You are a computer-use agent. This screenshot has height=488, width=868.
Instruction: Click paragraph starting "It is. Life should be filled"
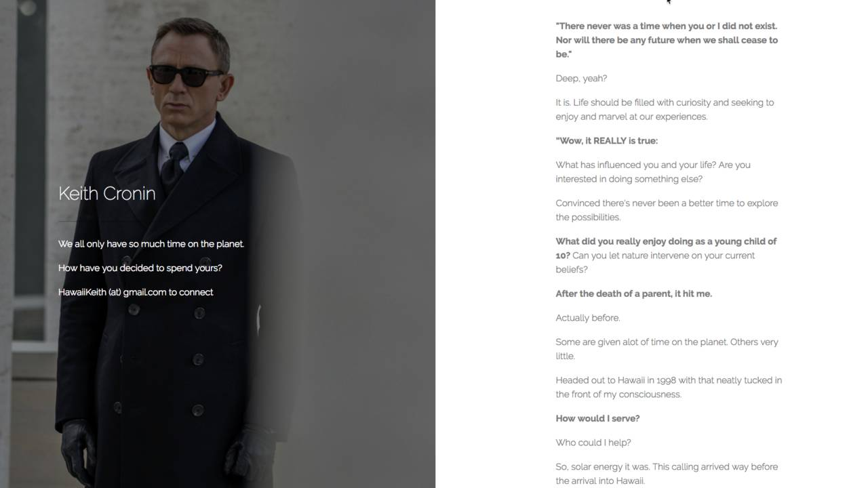[665, 110]
